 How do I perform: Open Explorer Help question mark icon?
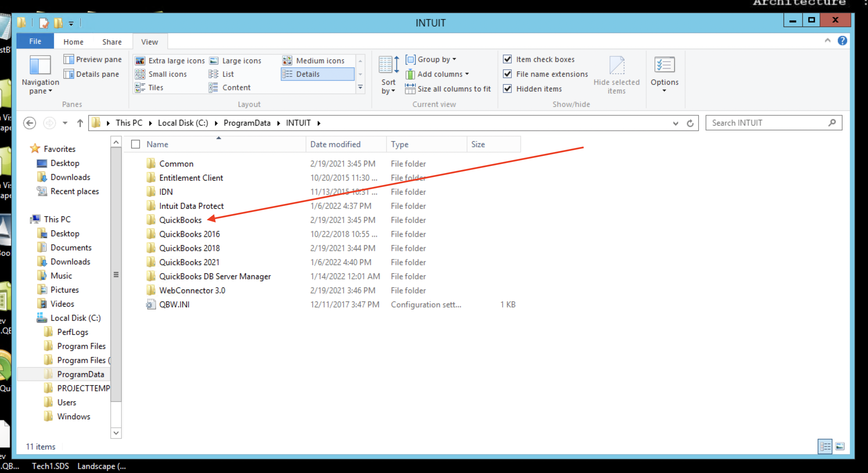coord(842,41)
